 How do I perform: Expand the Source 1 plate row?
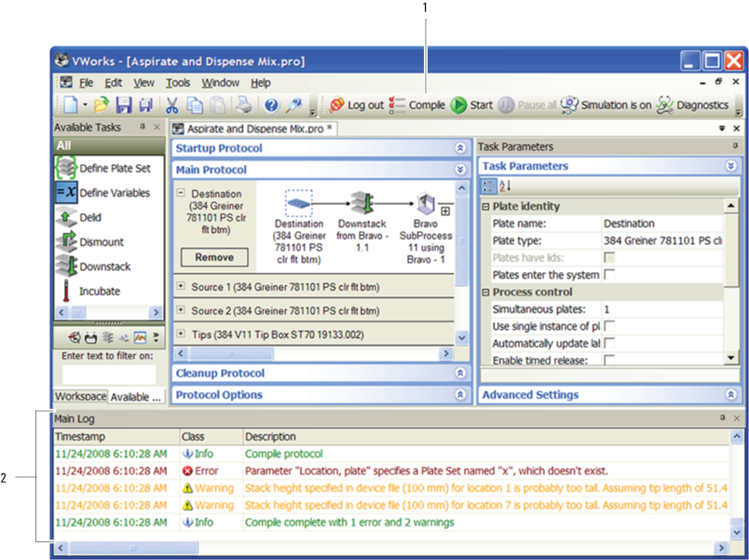tap(180, 285)
